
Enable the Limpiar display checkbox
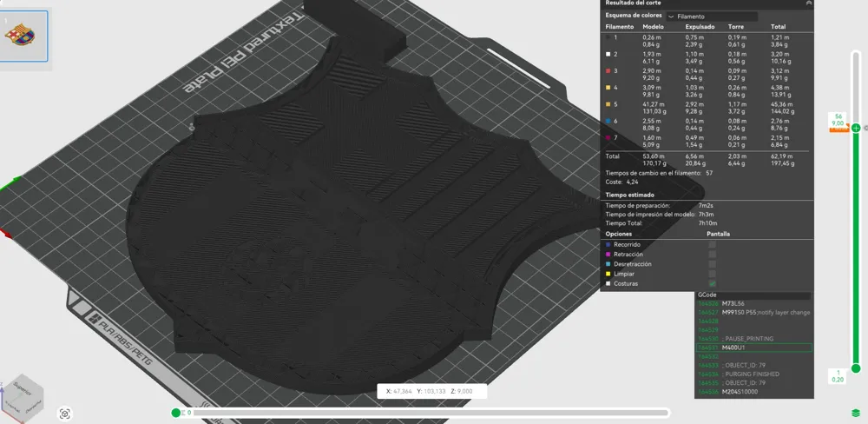[713, 274]
